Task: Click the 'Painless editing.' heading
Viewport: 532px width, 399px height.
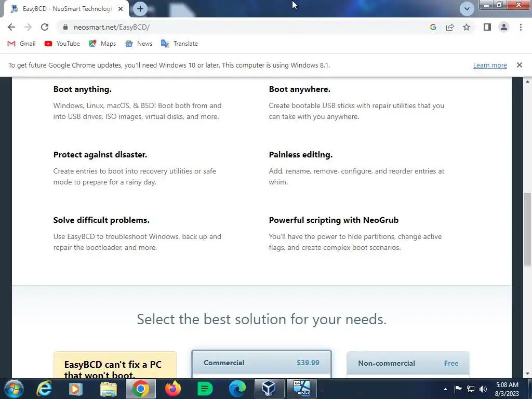Action: (x=301, y=155)
